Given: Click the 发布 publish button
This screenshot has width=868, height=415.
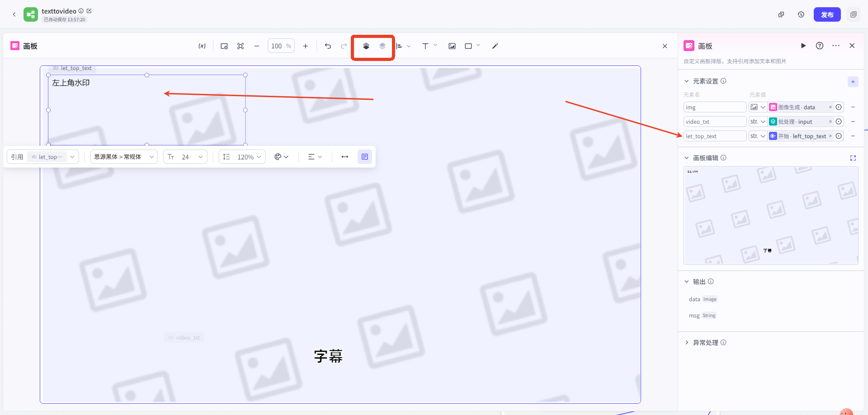Looking at the screenshot, I should (827, 14).
